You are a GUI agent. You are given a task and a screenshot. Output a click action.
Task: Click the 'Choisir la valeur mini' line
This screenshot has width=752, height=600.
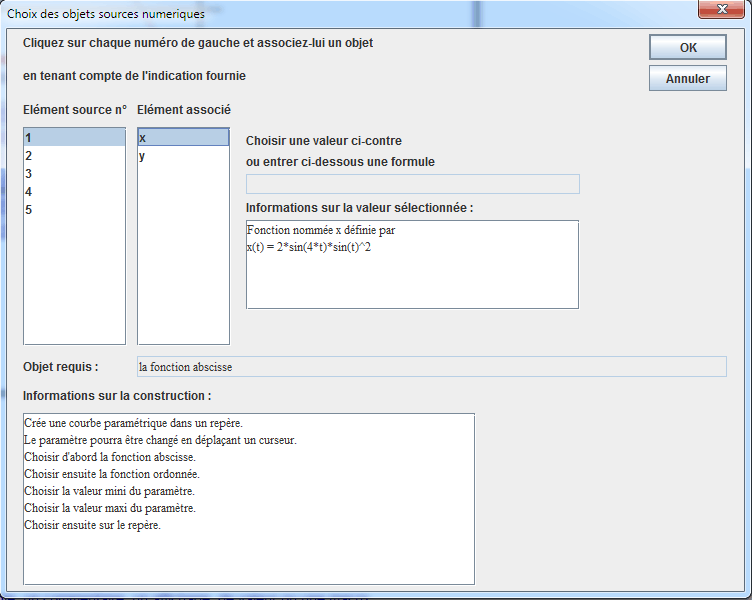(109, 491)
